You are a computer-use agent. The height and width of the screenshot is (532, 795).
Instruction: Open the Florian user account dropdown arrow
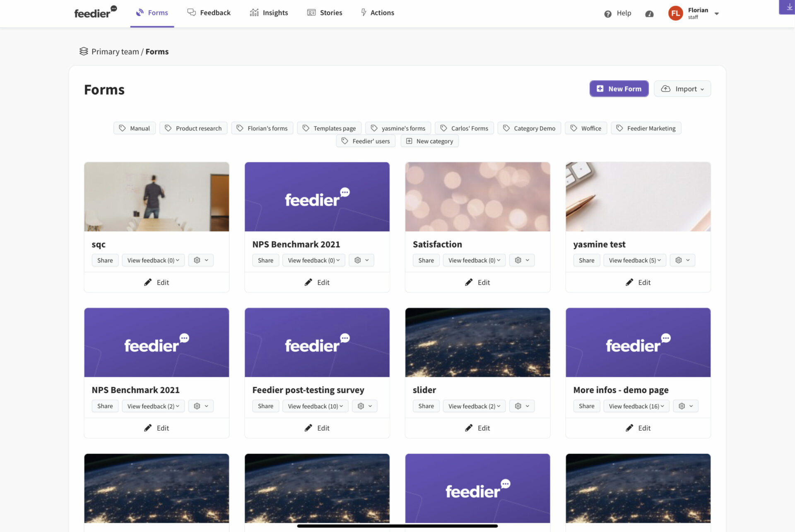pos(717,14)
